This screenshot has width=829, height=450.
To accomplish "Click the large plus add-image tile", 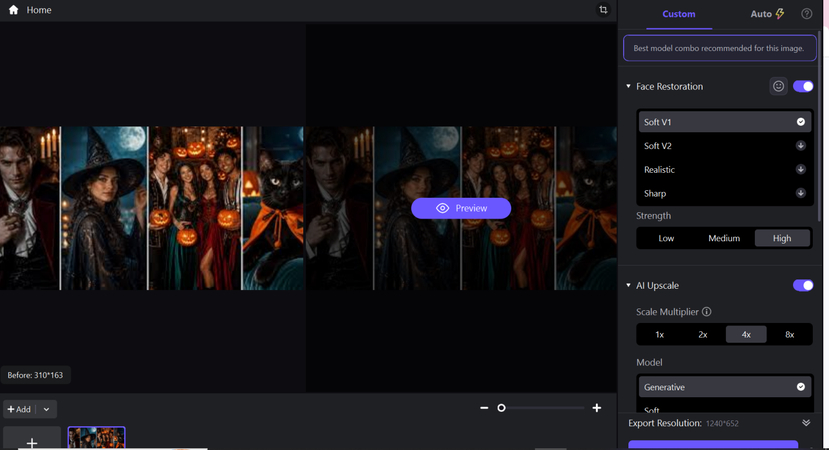I will point(32,438).
